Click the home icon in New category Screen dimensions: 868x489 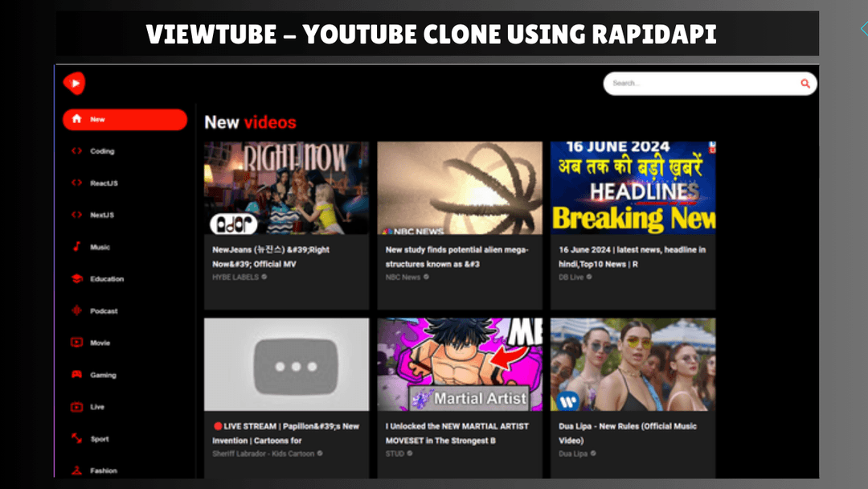tap(76, 119)
